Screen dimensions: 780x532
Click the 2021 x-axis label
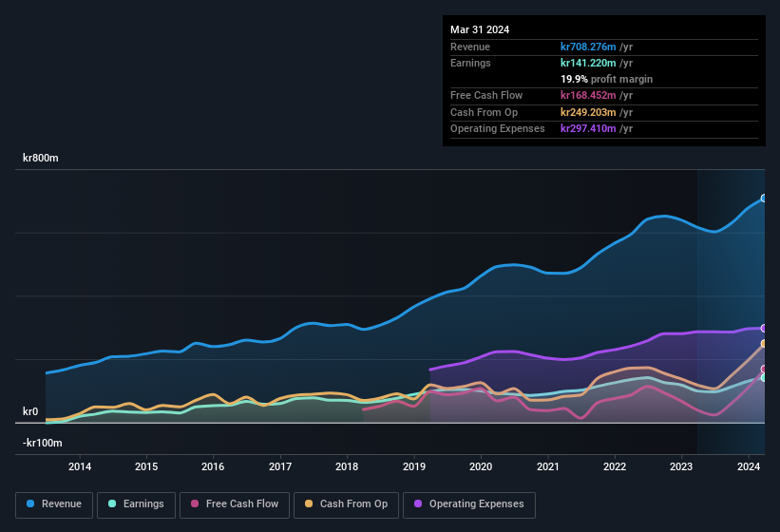(x=547, y=466)
